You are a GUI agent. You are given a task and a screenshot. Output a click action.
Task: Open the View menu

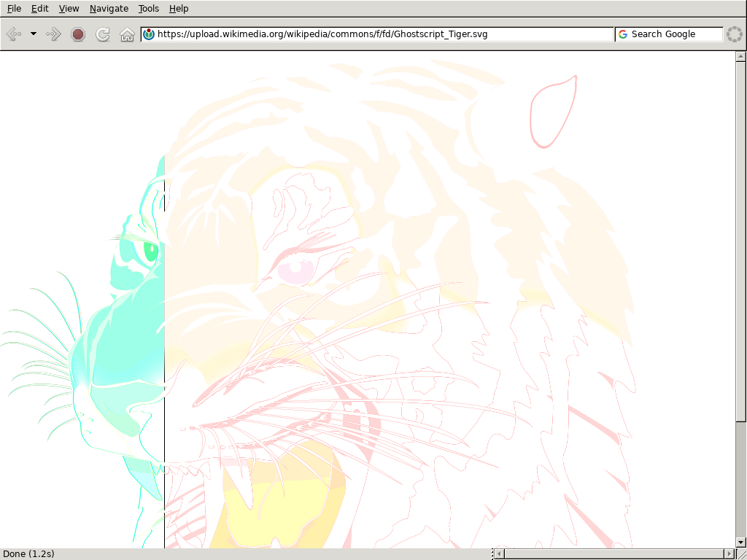69,9
